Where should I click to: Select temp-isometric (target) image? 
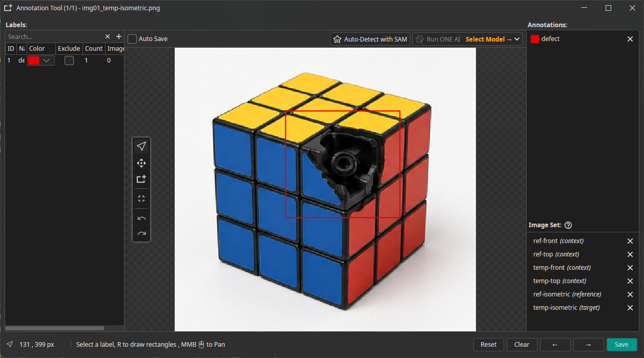pyautogui.click(x=567, y=308)
